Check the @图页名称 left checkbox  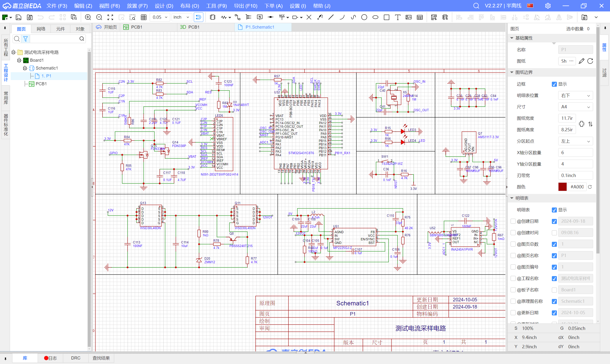(513, 256)
